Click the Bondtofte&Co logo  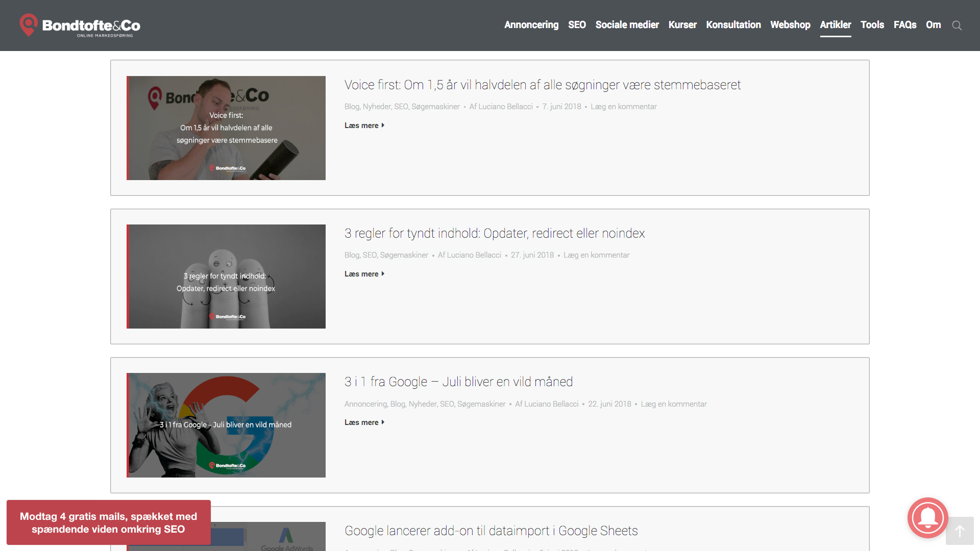(80, 26)
